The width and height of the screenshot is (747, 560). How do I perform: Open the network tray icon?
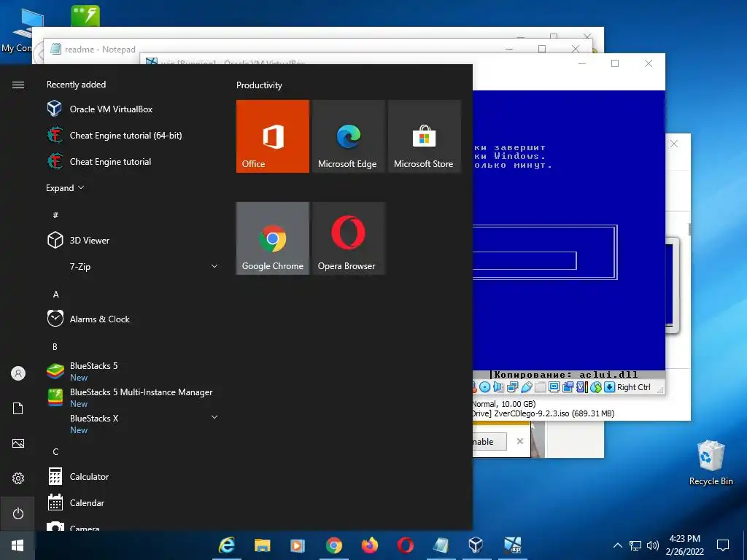[x=635, y=545]
